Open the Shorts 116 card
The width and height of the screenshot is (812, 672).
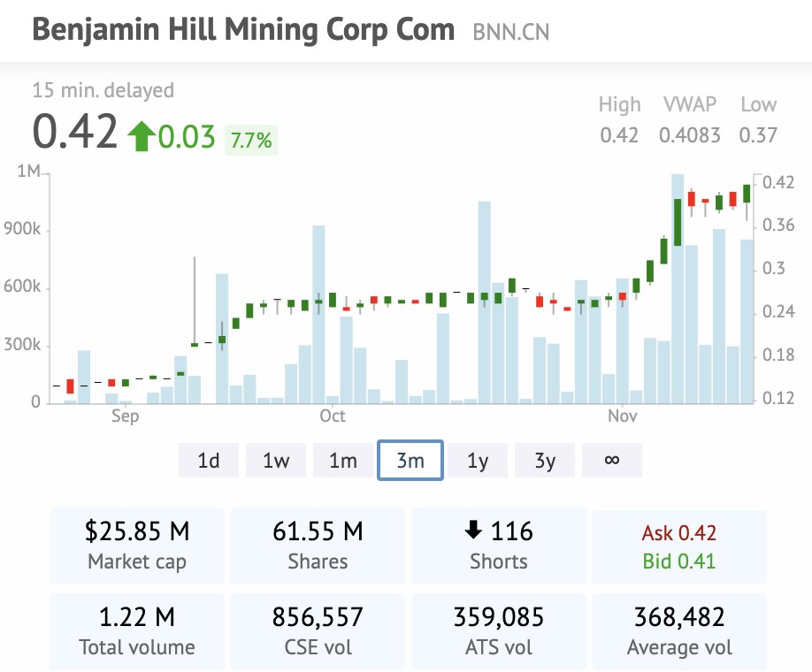pyautogui.click(x=498, y=546)
